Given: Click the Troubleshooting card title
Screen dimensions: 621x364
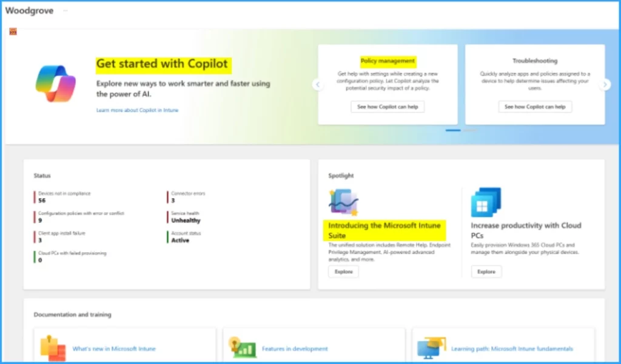Looking at the screenshot, I should pyautogui.click(x=535, y=61).
